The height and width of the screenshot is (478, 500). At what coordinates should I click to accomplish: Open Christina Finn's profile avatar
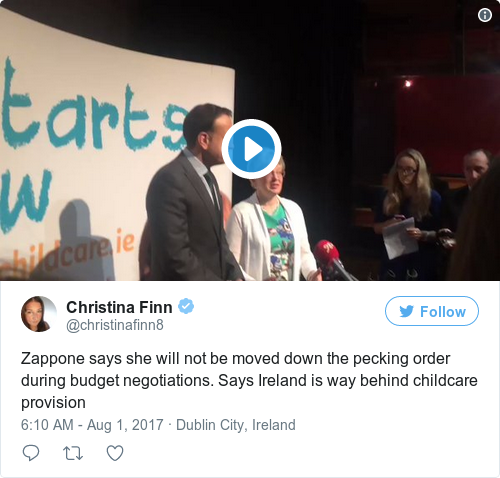(x=39, y=314)
